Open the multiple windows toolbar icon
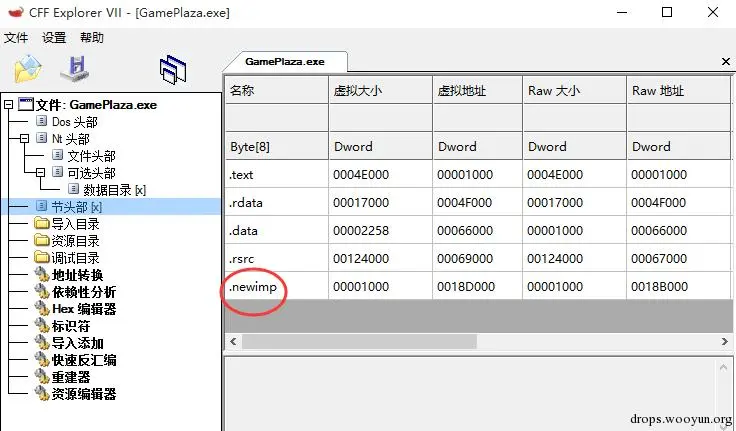Image resolution: width=736 pixels, height=431 pixels. [173, 69]
